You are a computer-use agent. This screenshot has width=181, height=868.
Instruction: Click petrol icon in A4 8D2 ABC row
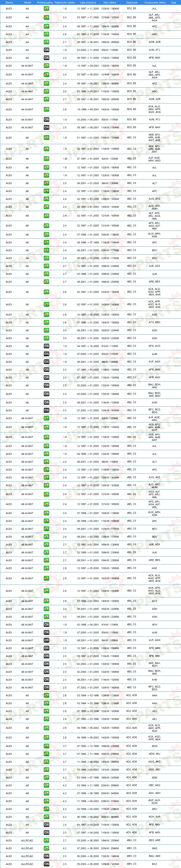pyautogui.click(x=47, y=34)
